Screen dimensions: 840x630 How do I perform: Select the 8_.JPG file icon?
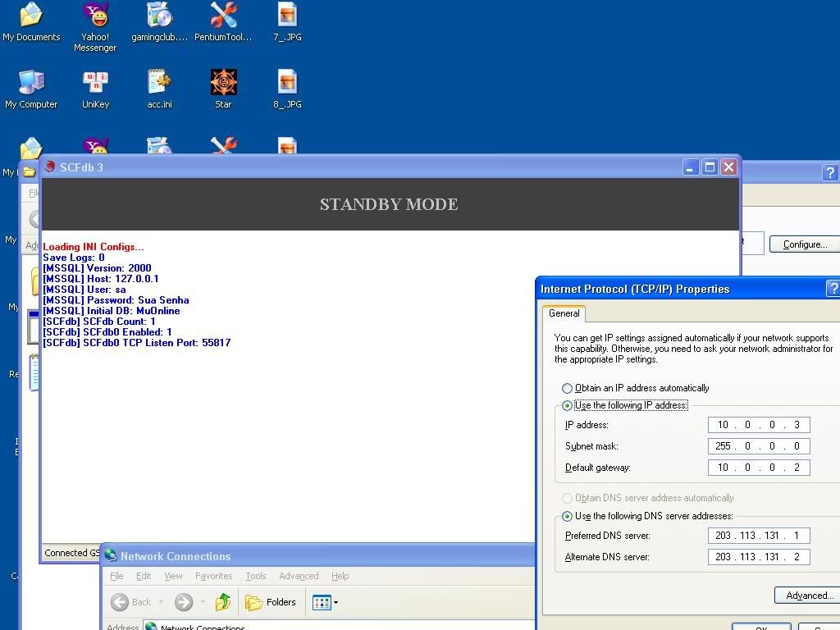tap(287, 89)
